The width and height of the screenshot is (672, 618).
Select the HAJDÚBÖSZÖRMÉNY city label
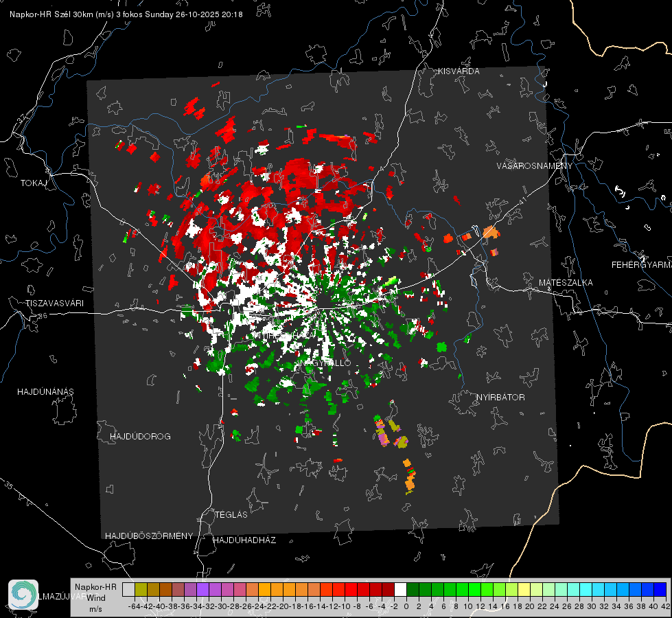point(149,536)
